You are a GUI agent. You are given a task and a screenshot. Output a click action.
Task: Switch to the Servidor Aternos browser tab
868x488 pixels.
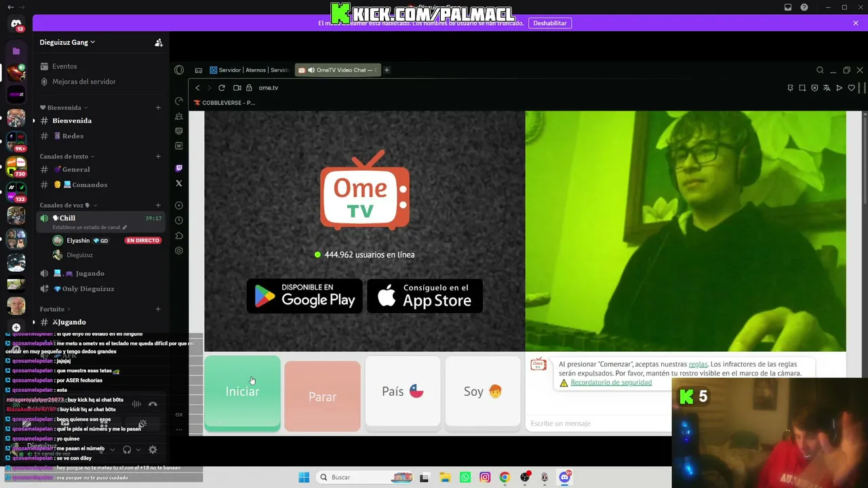[x=249, y=70]
